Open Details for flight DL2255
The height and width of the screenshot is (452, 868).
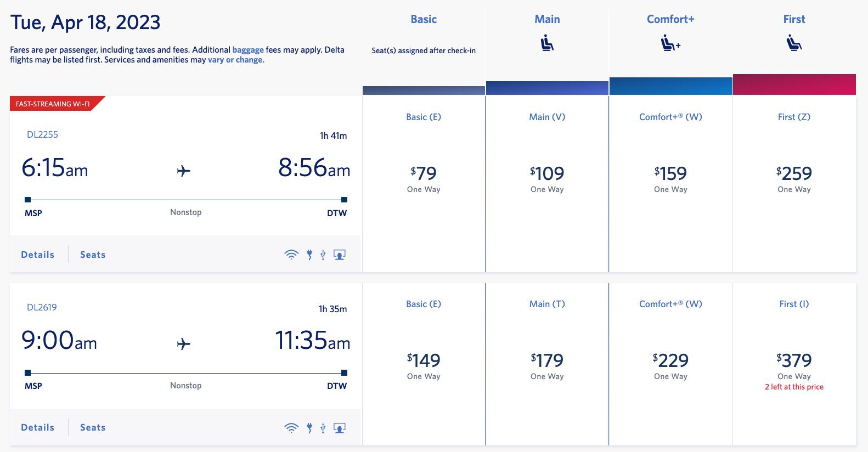tap(37, 254)
